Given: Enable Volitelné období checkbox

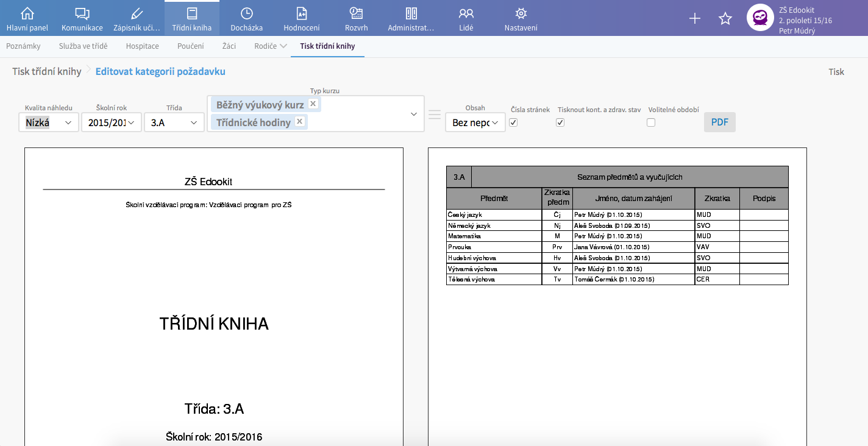Looking at the screenshot, I should [x=651, y=122].
